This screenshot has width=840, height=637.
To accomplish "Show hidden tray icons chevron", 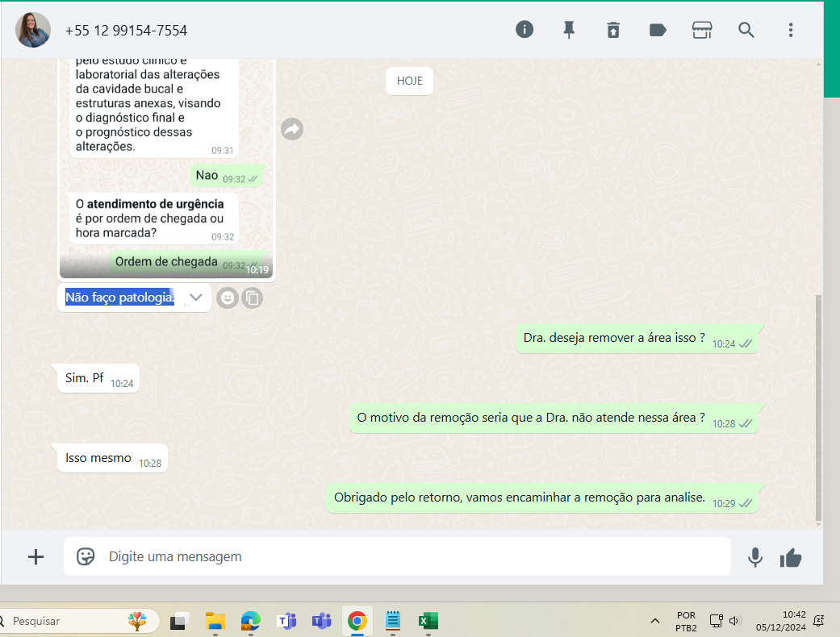I will [x=654, y=621].
